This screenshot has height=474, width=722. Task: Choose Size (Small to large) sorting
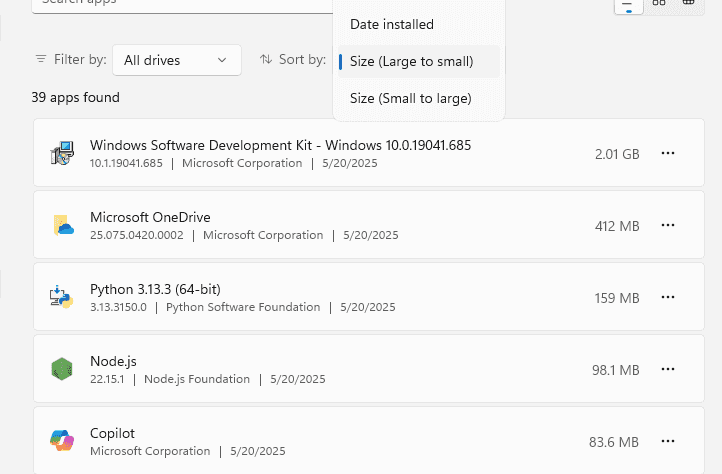click(410, 98)
